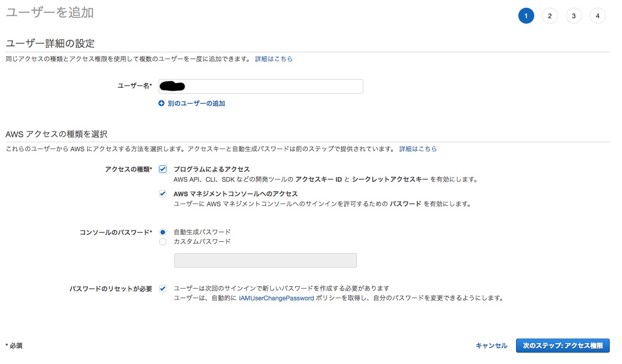Click the blacked-out username value
The image size is (622, 364).
172,86
